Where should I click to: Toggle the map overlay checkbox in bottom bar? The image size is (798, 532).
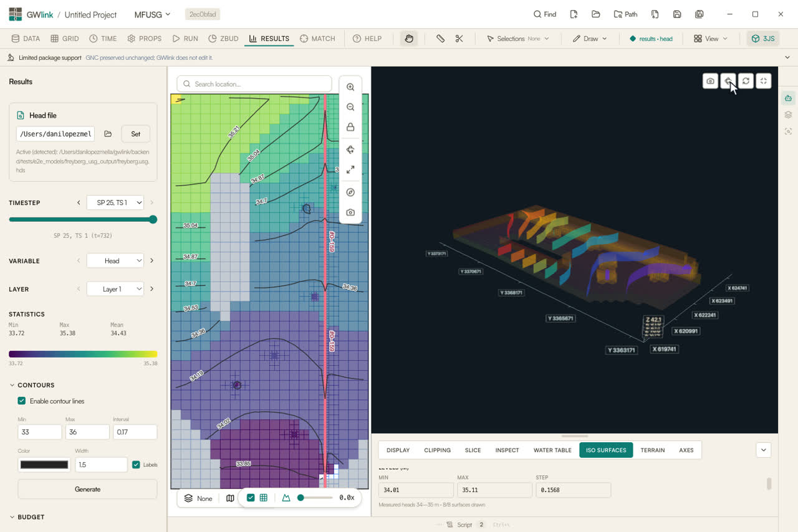251,498
